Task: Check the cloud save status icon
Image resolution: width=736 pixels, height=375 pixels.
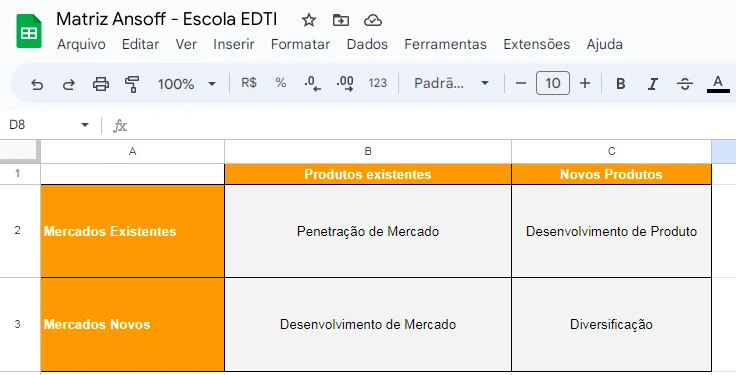Action: [373, 20]
